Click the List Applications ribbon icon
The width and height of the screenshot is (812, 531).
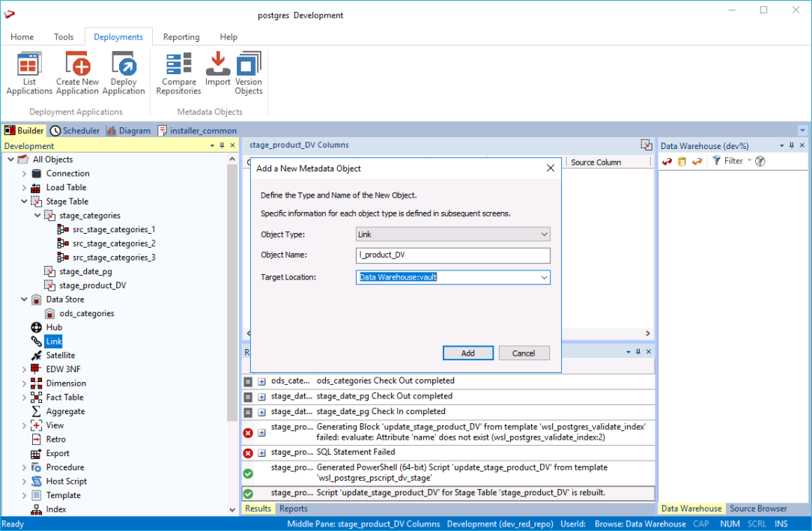[x=29, y=73]
